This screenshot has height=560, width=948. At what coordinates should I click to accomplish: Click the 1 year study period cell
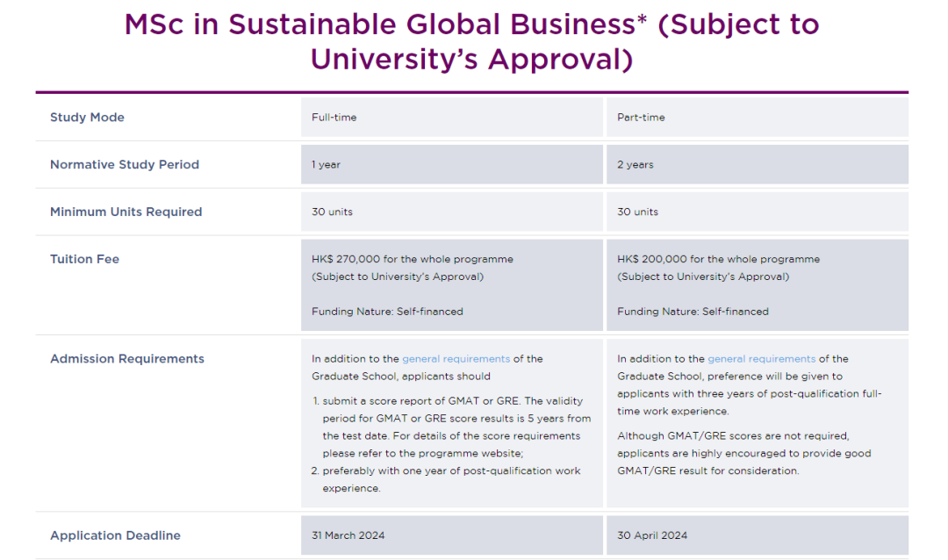[327, 165]
